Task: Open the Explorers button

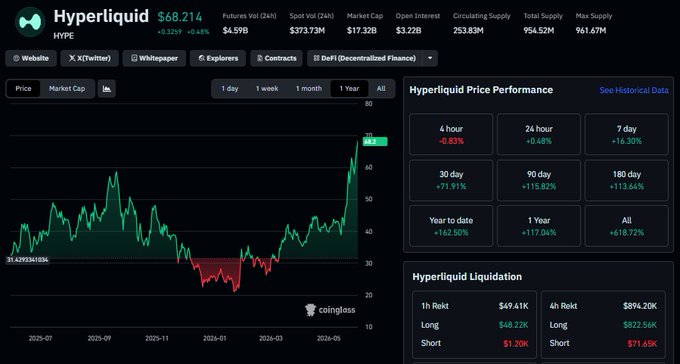Action: (x=218, y=58)
